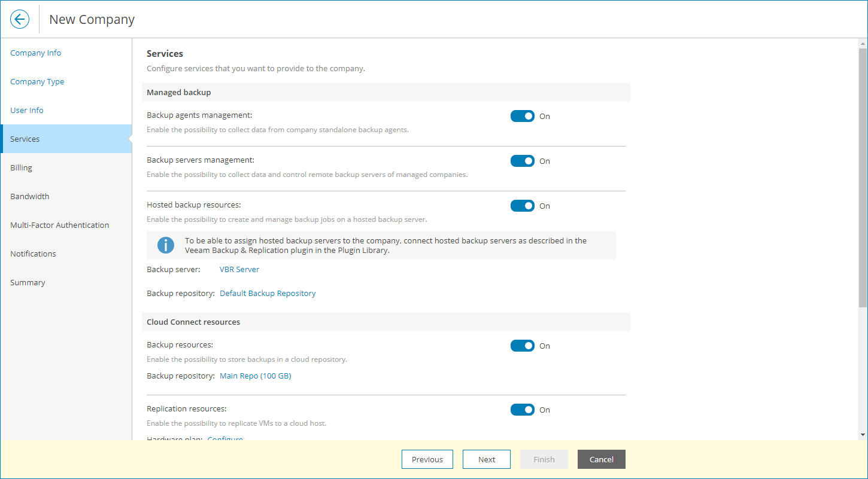Click the VBR Server link
Image resolution: width=868 pixels, height=479 pixels.
pos(239,269)
